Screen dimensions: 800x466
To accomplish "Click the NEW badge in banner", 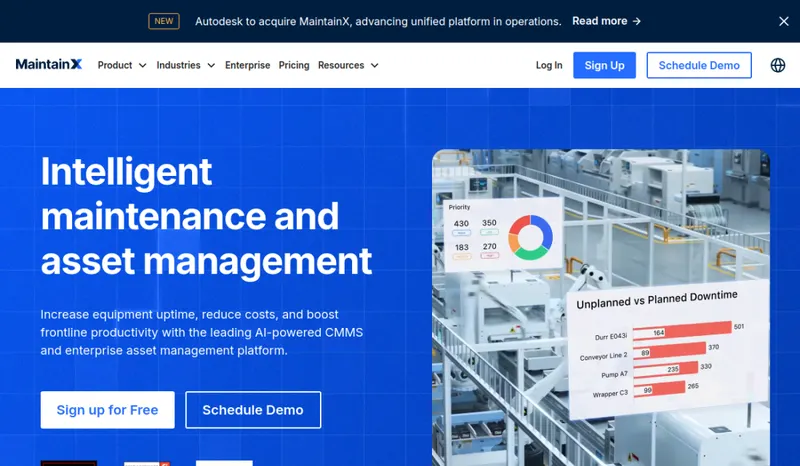I will (164, 21).
